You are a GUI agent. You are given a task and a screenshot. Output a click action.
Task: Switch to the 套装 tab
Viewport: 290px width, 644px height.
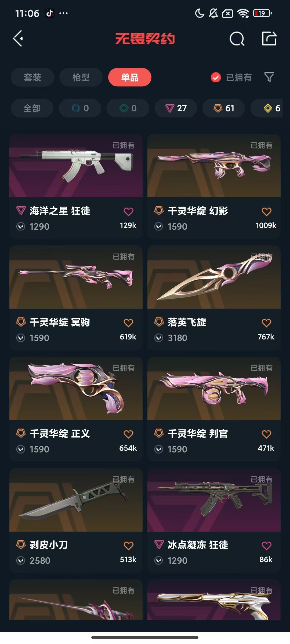click(x=32, y=77)
